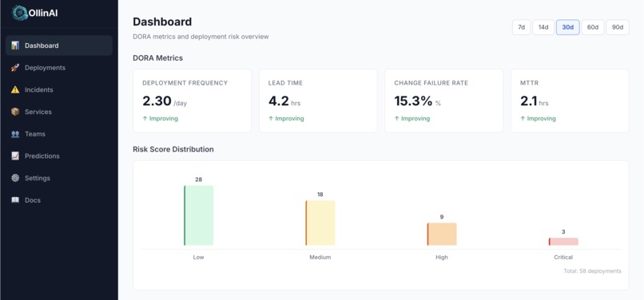This screenshot has width=644, height=300.
Task: Switch to the 60d time range
Action: pyautogui.click(x=593, y=27)
